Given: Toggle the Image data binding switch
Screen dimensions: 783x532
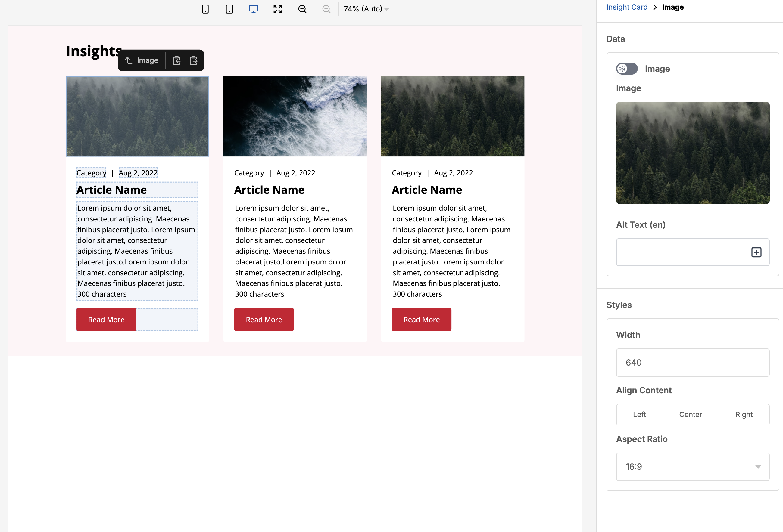Looking at the screenshot, I should 627,69.
